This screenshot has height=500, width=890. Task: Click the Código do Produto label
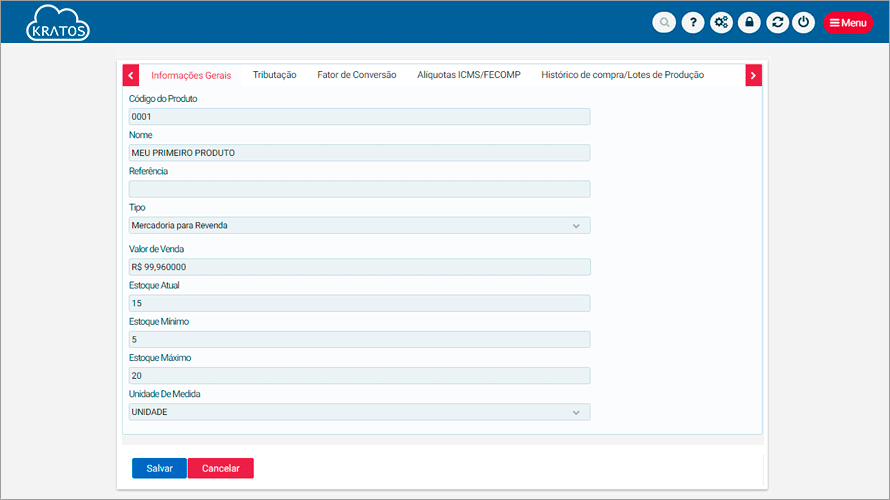tap(163, 99)
